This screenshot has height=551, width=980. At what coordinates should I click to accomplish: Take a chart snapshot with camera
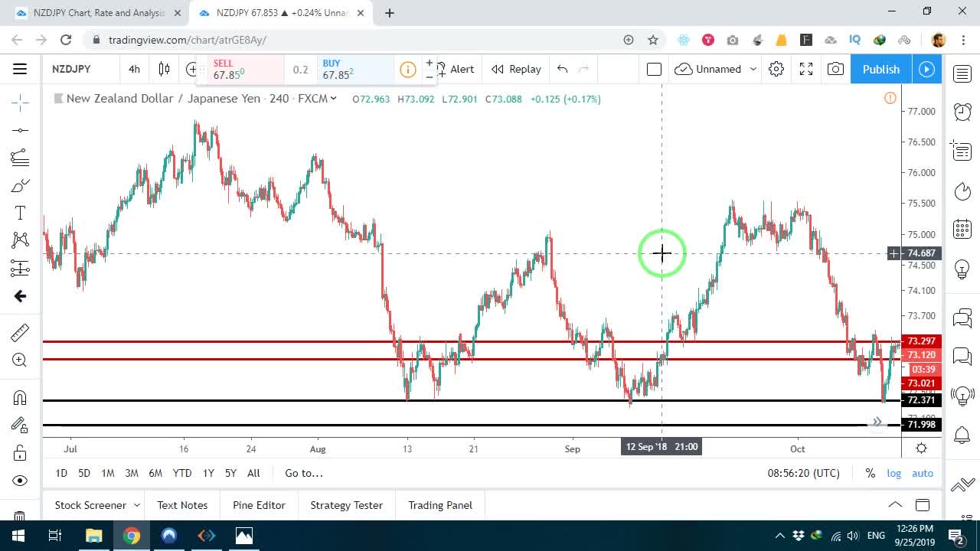point(835,69)
